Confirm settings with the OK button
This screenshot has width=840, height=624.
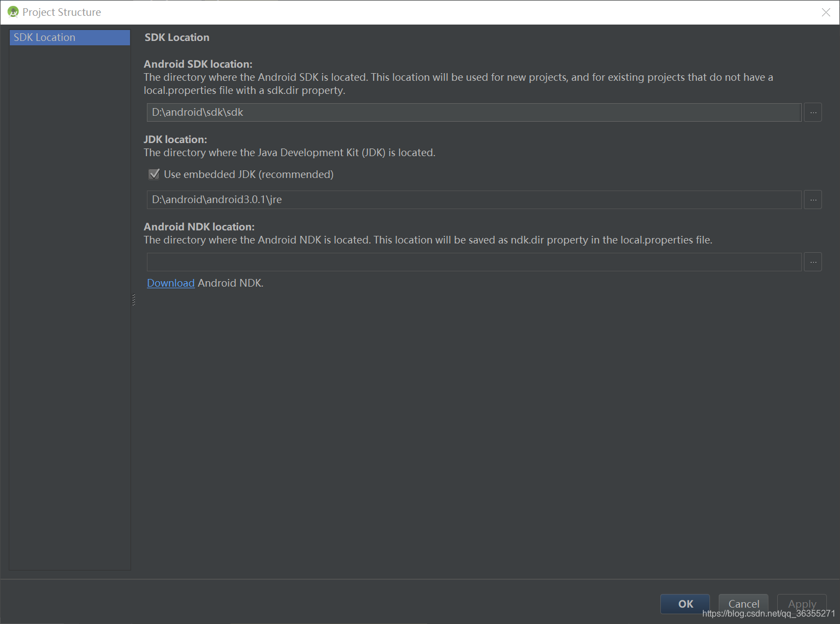(685, 604)
